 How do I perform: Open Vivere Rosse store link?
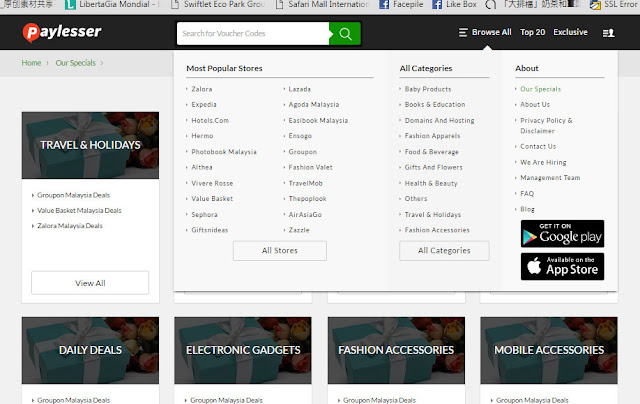tap(212, 183)
